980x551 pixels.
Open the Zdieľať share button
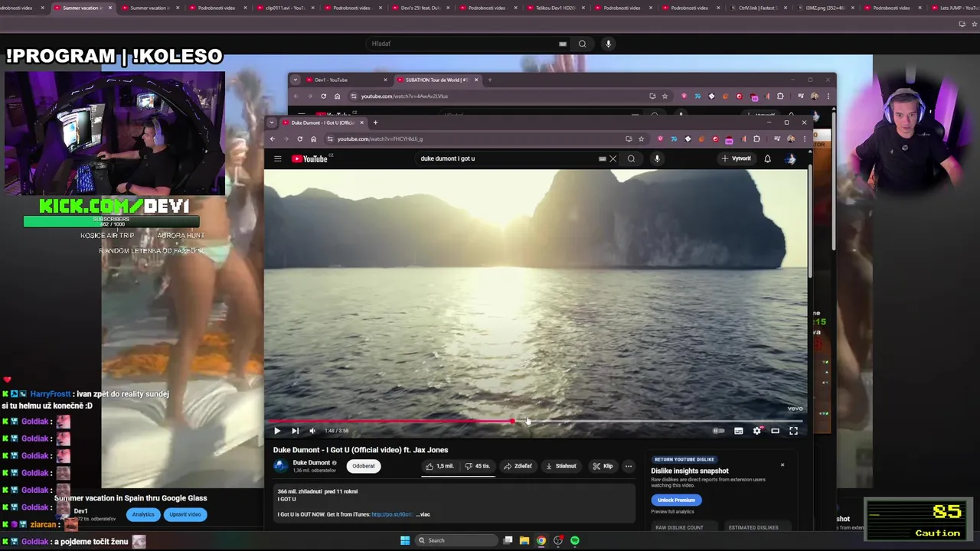pyautogui.click(x=518, y=466)
